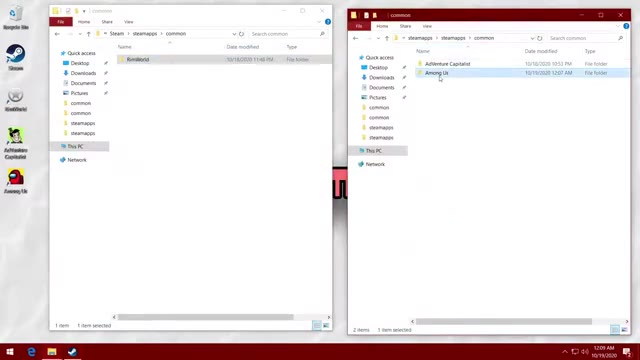
Task: Go up one folder in left window
Action: [88, 34]
